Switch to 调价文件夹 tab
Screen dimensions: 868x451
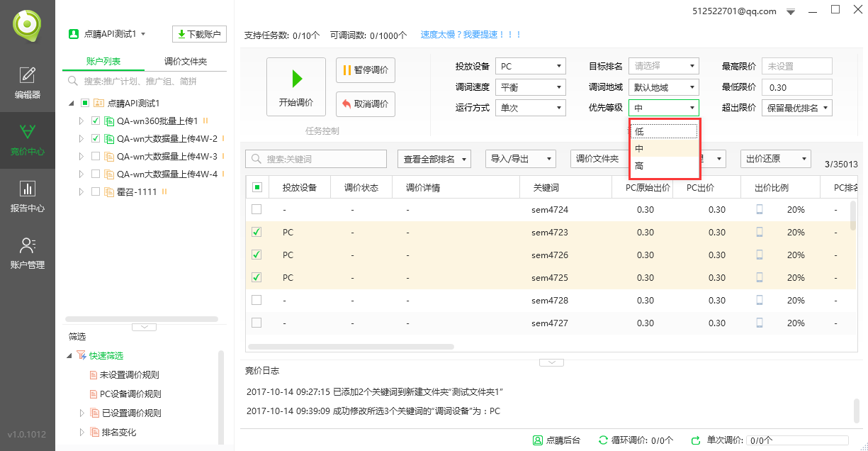tap(186, 62)
